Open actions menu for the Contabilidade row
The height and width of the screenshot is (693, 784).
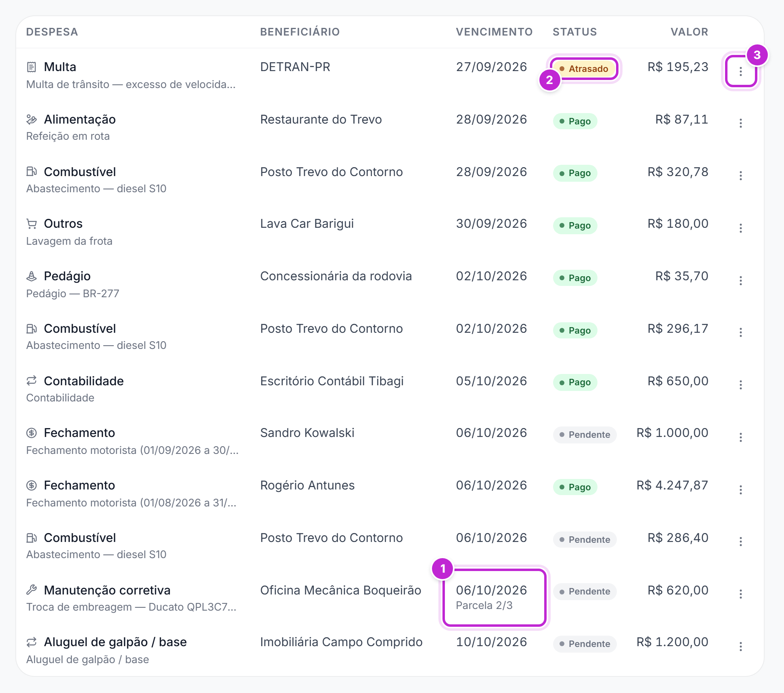click(740, 385)
